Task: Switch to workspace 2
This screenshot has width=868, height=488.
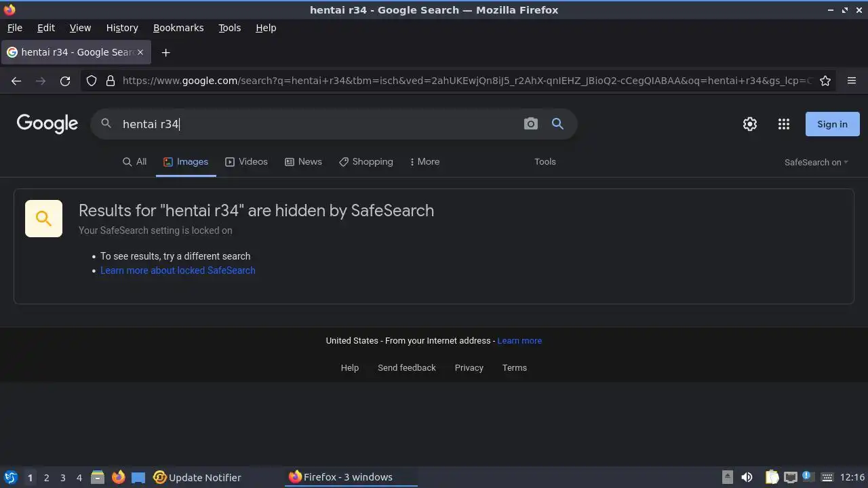Action: (46, 478)
